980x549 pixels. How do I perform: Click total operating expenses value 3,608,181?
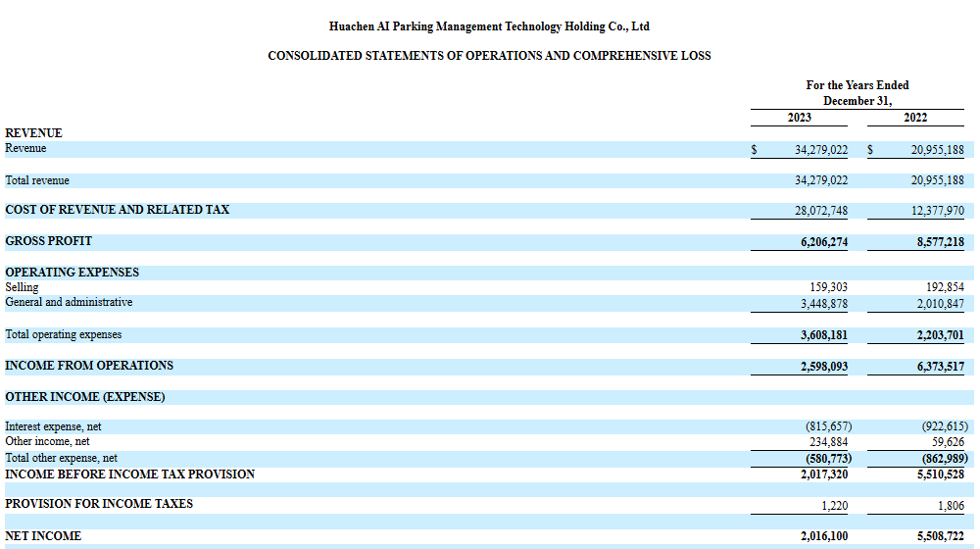pyautogui.click(x=824, y=335)
